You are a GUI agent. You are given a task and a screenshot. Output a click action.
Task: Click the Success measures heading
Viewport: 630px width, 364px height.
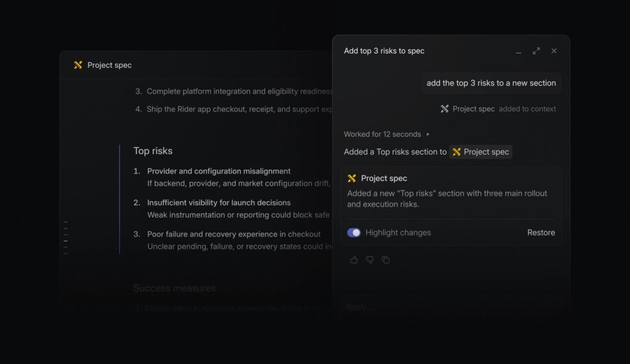[174, 288]
